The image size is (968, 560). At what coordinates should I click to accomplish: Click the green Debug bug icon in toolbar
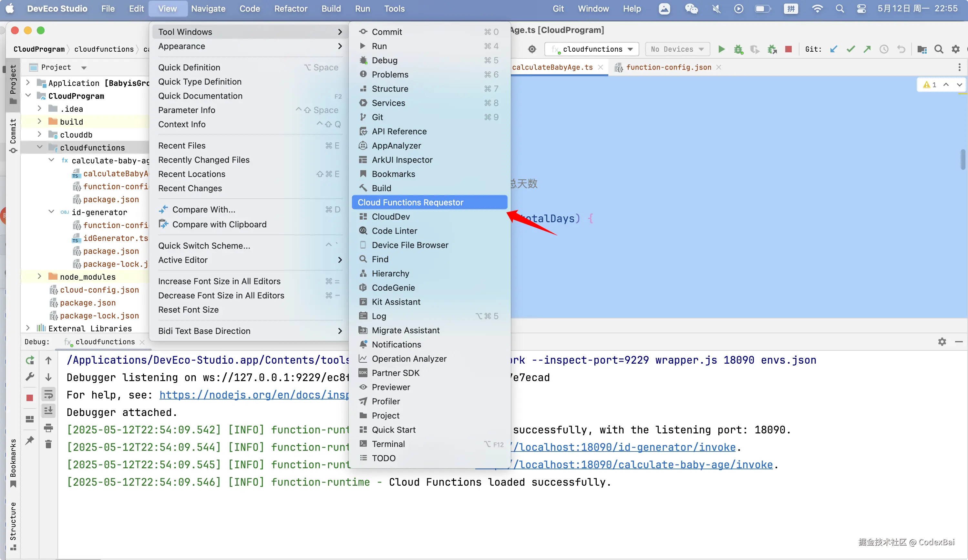tap(738, 49)
